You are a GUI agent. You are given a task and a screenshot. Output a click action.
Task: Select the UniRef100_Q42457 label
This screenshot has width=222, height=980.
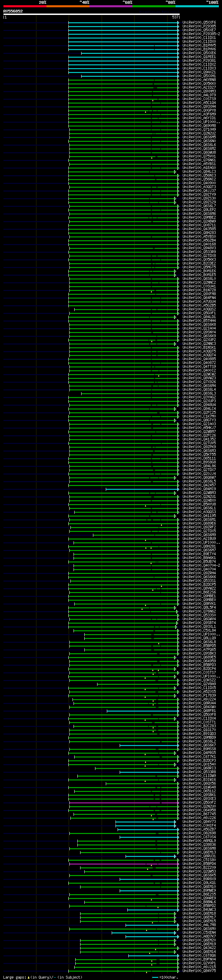[x=199, y=485]
